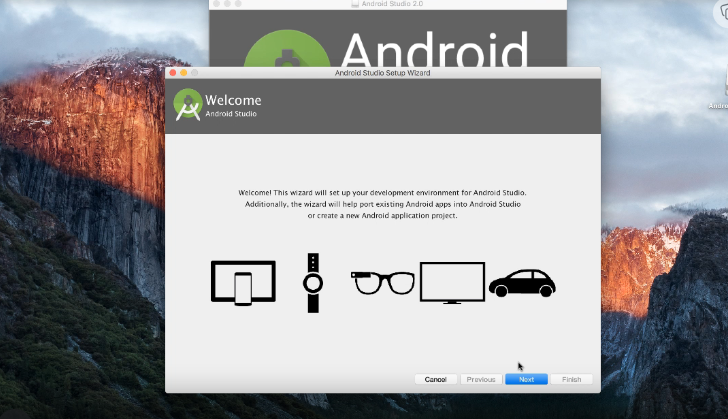Click the Previous button

tap(481, 380)
